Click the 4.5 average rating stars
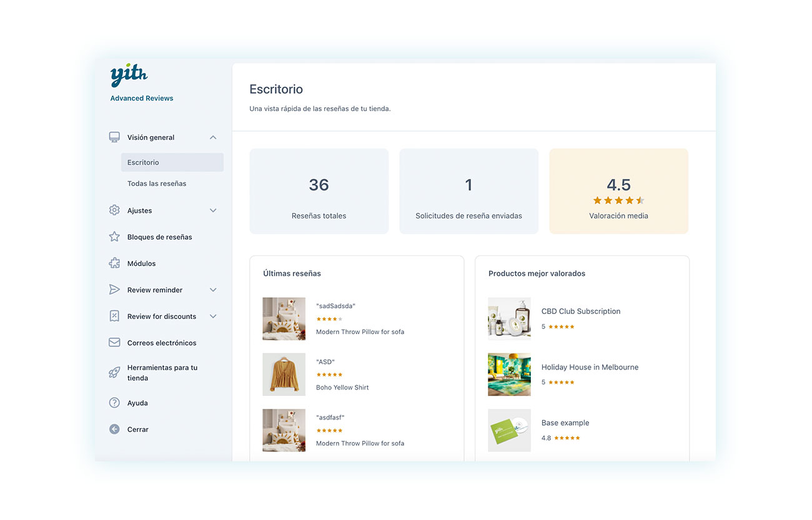The image size is (812, 520). [x=618, y=200]
